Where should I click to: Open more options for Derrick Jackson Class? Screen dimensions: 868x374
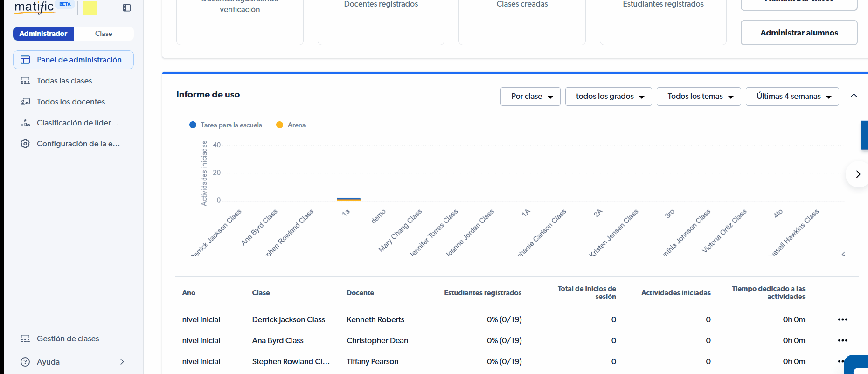842,319
